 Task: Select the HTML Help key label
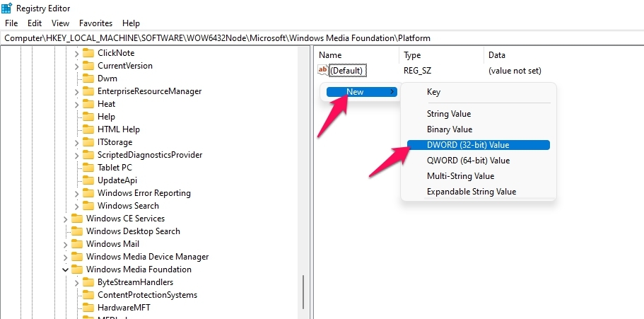click(x=119, y=129)
